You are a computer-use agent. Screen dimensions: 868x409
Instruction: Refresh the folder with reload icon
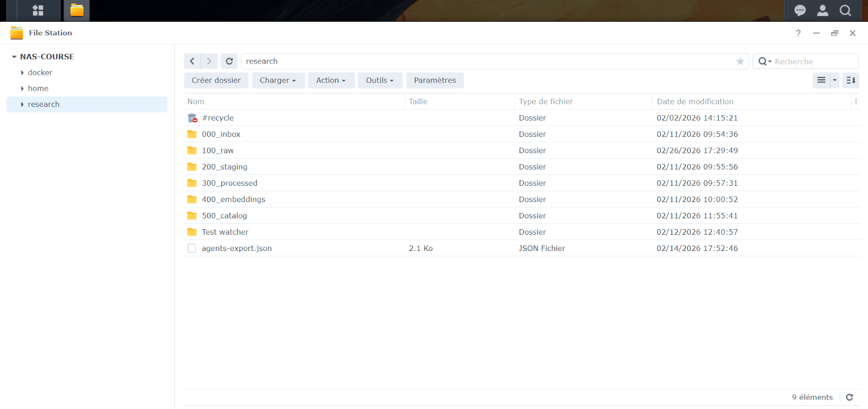[229, 61]
